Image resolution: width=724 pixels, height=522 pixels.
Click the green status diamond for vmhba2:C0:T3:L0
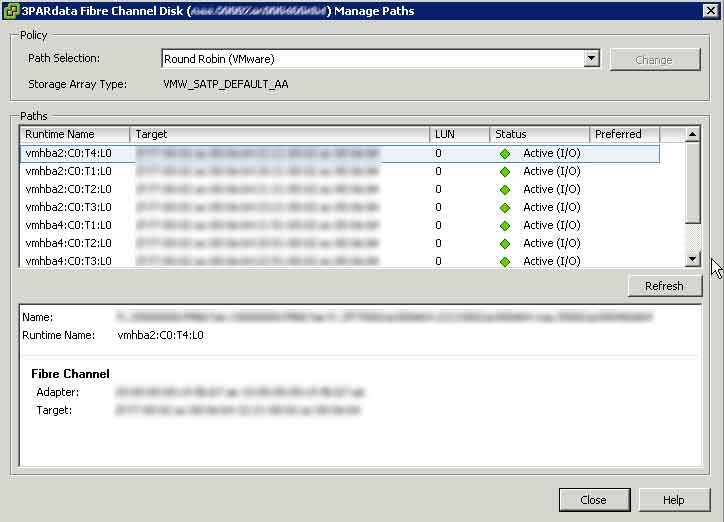(x=505, y=208)
